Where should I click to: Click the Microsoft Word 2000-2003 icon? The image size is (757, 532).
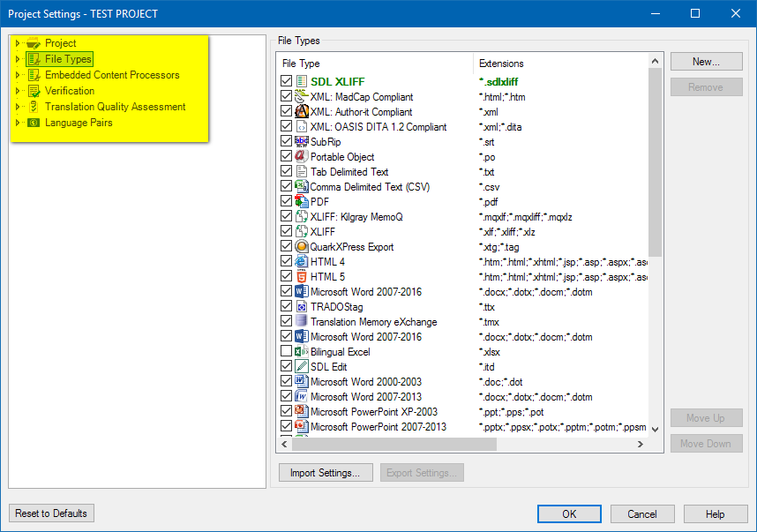click(302, 381)
